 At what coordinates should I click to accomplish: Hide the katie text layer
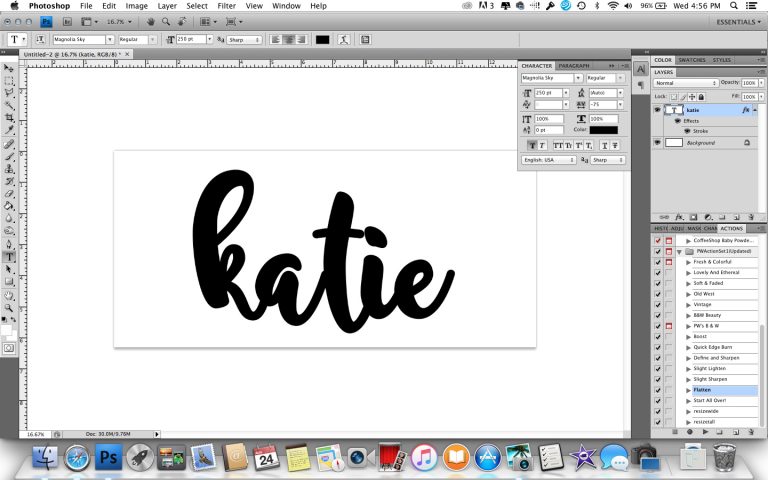[x=657, y=110]
